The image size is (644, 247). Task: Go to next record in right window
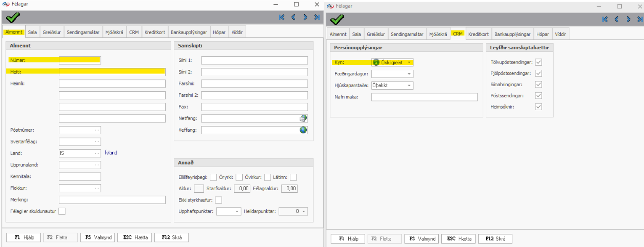coord(628,19)
